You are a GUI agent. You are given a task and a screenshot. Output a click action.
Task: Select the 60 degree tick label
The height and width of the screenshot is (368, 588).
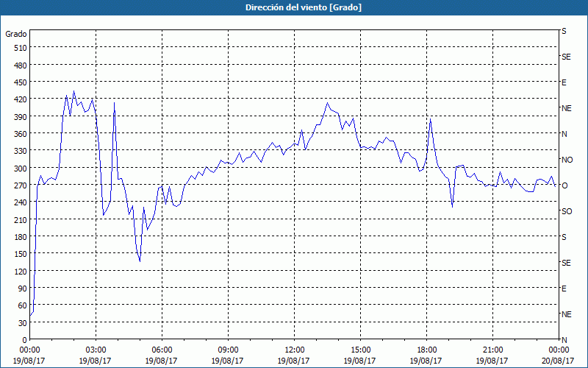coord(23,305)
